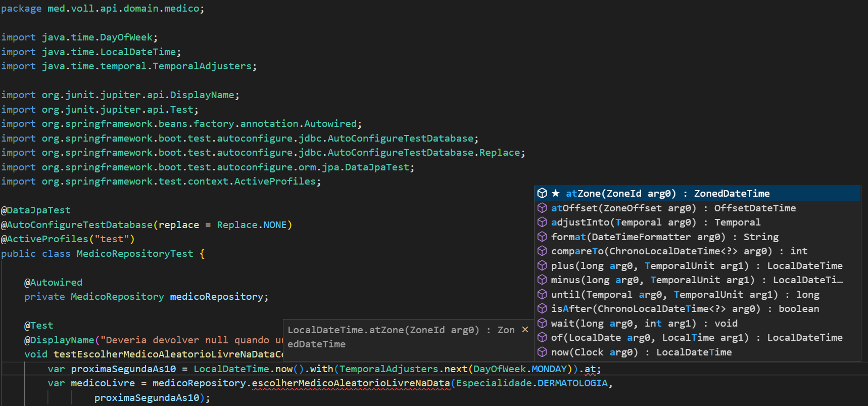Image resolution: width=868 pixels, height=406 pixels.
Task: Click the method icon beside until
Action: point(542,294)
